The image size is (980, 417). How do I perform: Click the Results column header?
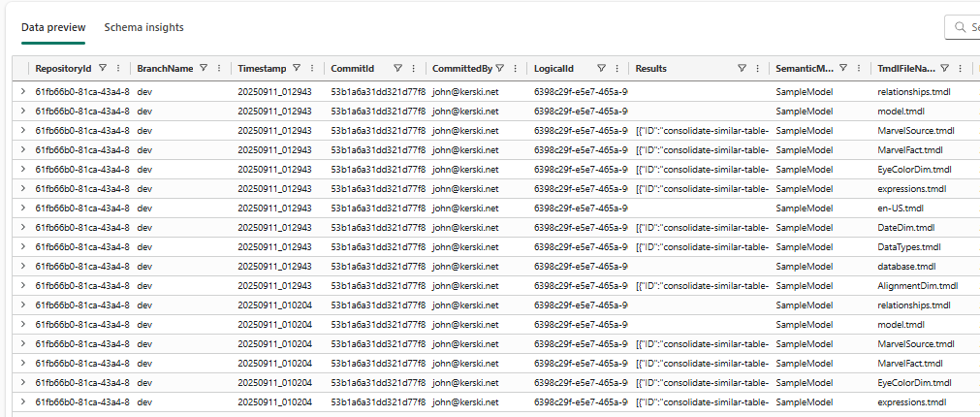(x=650, y=69)
